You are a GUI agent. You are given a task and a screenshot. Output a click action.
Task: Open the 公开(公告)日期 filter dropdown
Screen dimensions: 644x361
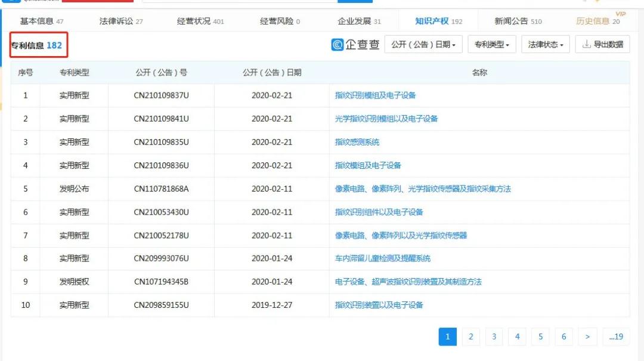coord(423,44)
